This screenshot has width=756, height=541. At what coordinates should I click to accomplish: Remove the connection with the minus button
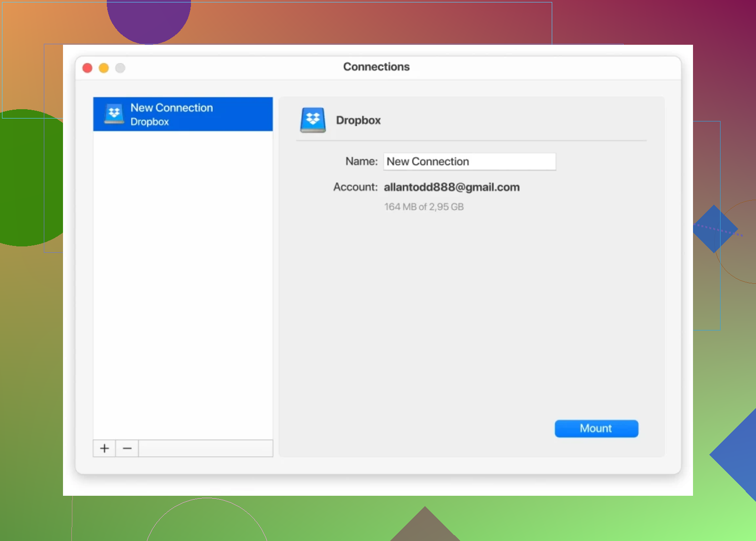127,448
